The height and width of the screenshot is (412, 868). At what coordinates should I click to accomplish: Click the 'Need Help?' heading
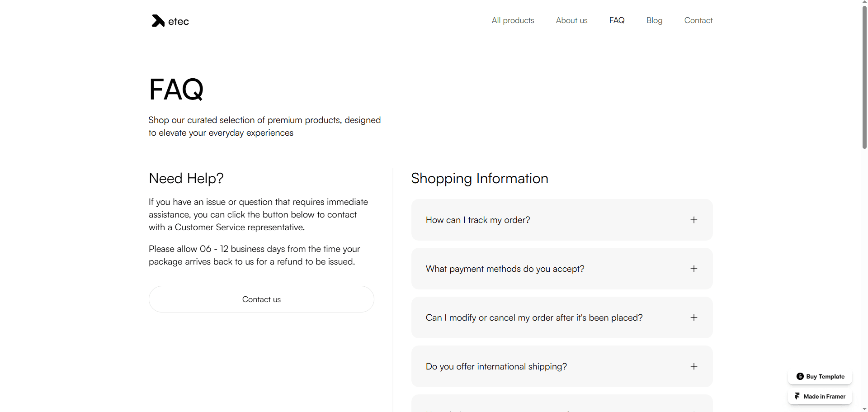(186, 178)
